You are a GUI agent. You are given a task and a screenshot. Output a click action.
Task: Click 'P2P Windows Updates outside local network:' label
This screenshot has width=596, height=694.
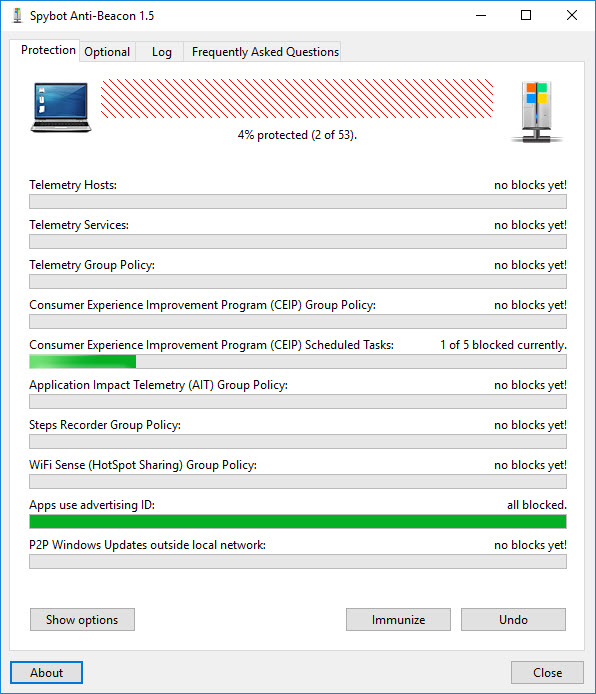pyautogui.click(x=147, y=545)
